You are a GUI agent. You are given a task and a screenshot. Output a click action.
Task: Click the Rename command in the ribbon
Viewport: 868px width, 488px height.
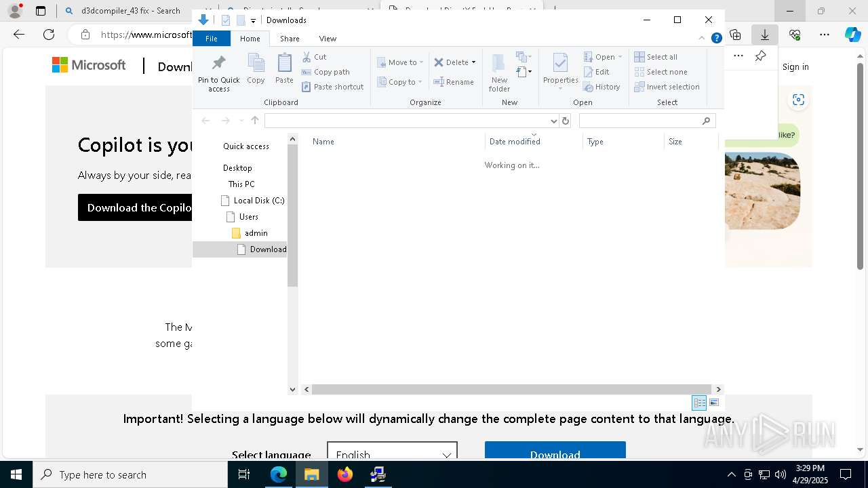(x=454, y=82)
